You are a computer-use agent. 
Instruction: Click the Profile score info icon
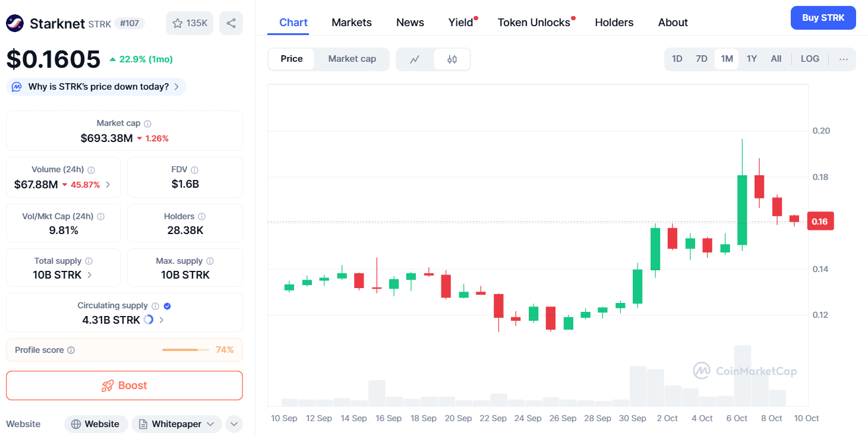click(x=71, y=350)
